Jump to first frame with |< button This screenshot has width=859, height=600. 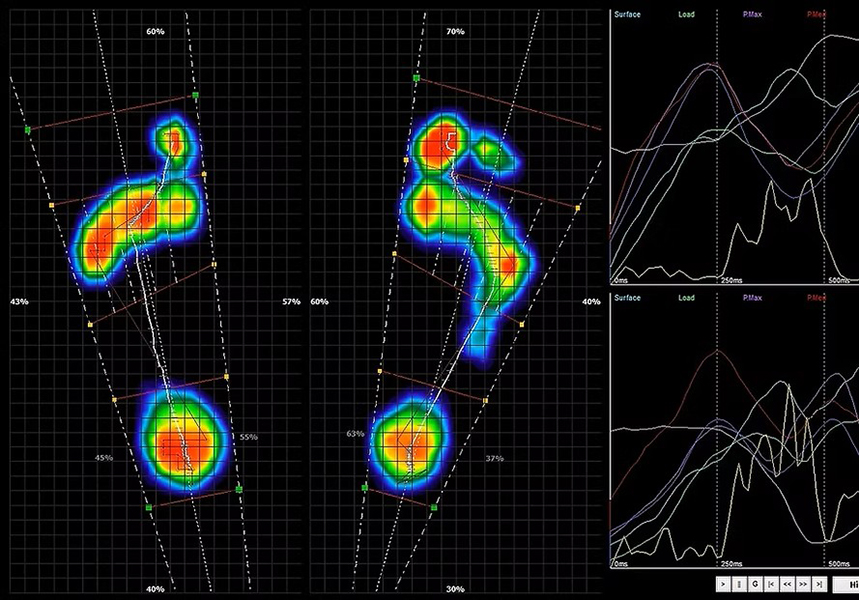pos(771,584)
